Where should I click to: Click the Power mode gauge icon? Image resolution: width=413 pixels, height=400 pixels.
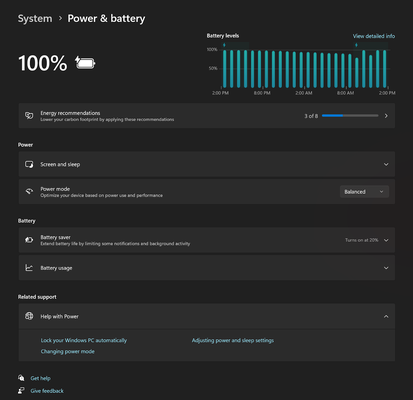click(29, 191)
